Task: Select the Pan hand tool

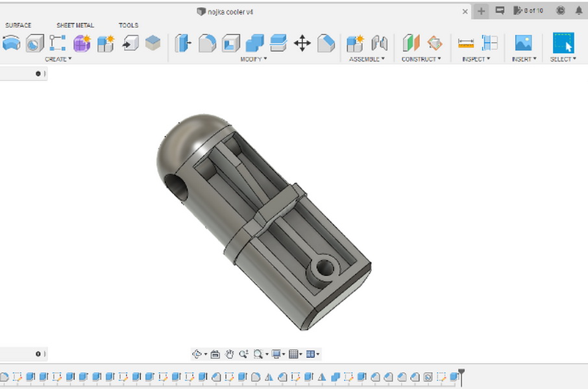Action: pyautogui.click(x=230, y=354)
